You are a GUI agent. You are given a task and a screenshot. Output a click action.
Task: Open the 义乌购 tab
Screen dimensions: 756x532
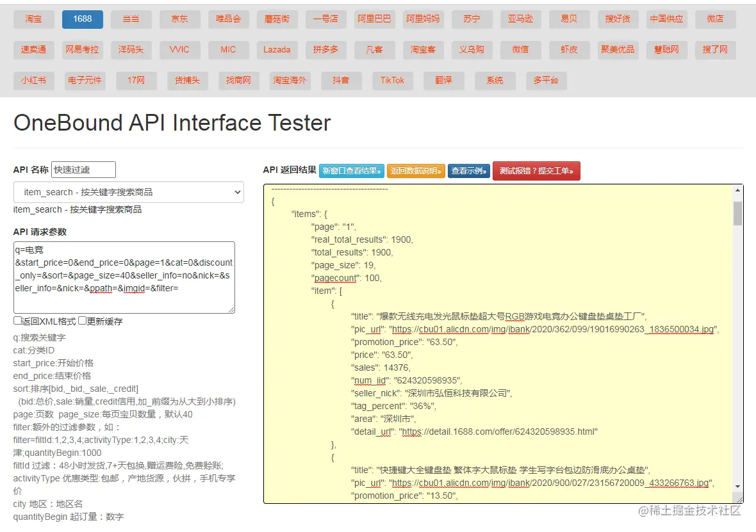(472, 50)
